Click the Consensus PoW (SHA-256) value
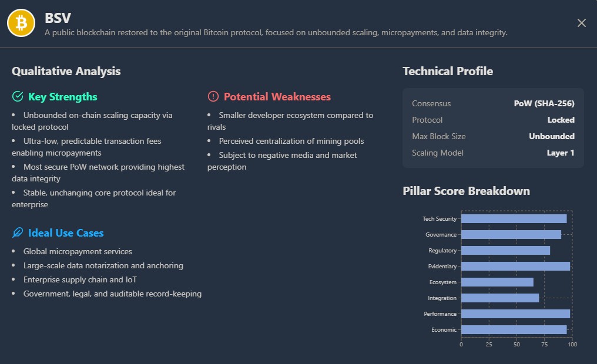The height and width of the screenshot is (364, 597). coord(544,104)
